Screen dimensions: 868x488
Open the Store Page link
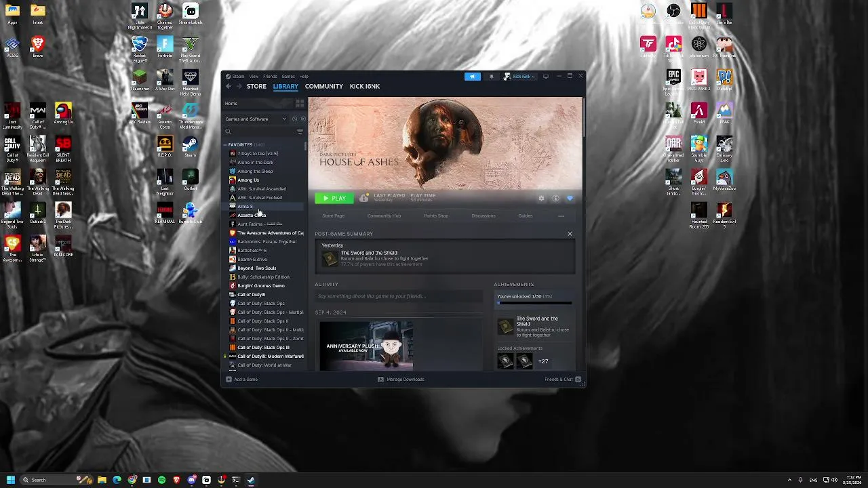[333, 216]
